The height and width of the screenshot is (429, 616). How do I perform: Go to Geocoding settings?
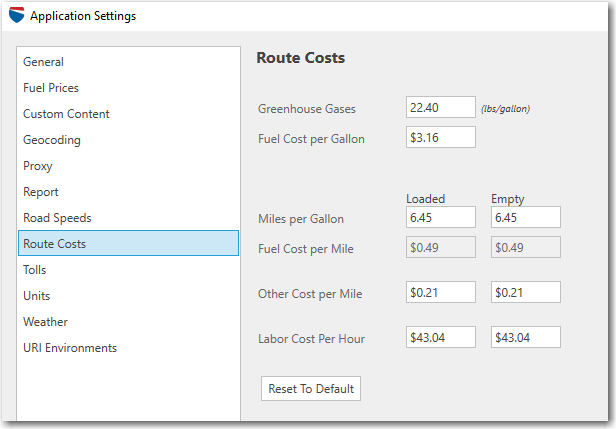click(128, 140)
